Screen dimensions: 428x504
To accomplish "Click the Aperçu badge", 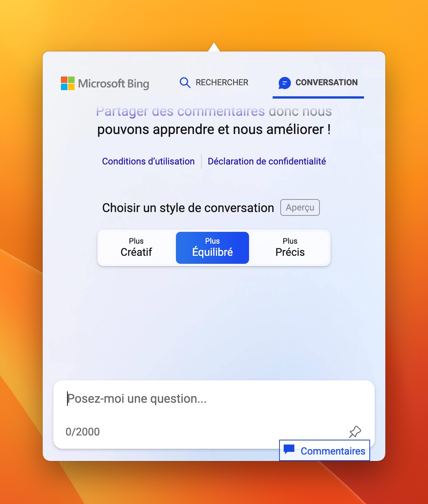I will tap(300, 207).
